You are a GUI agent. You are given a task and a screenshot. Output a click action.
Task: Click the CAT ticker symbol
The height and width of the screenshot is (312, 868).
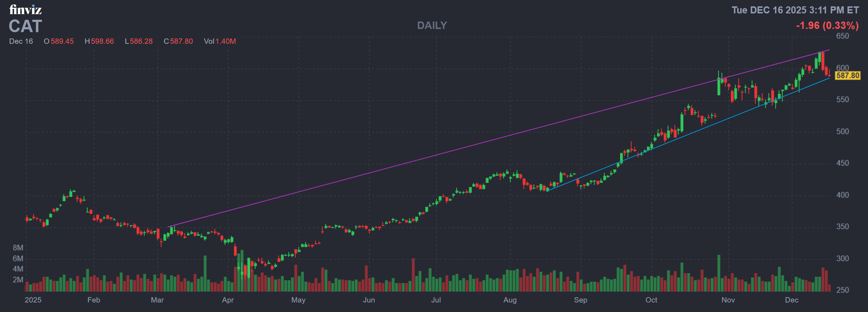pos(25,26)
